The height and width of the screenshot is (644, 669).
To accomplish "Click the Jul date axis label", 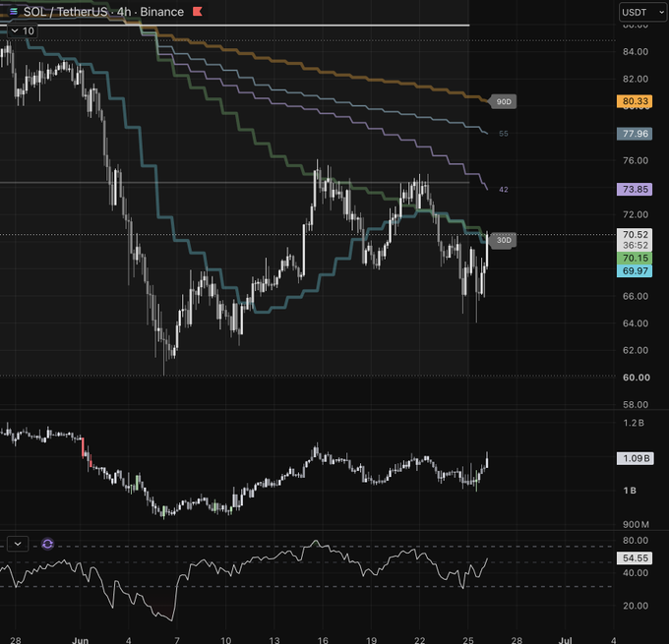I will [x=566, y=640].
